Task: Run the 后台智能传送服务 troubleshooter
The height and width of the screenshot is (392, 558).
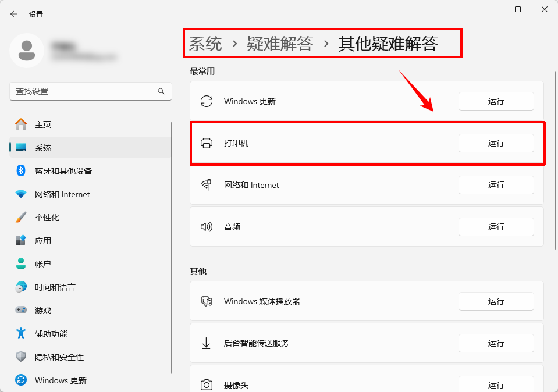Action: [x=496, y=343]
